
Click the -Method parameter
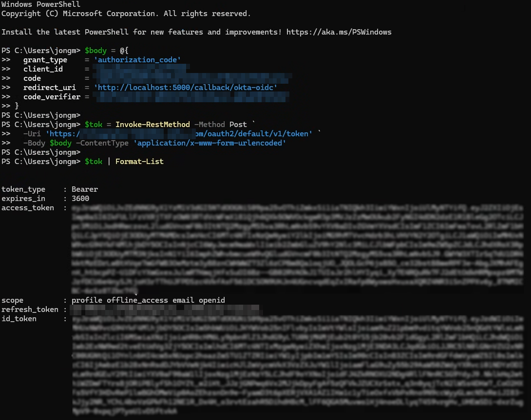[209, 125]
